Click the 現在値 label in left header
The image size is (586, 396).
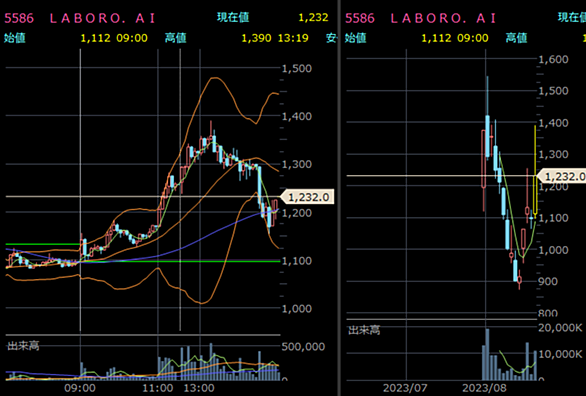coord(233,17)
